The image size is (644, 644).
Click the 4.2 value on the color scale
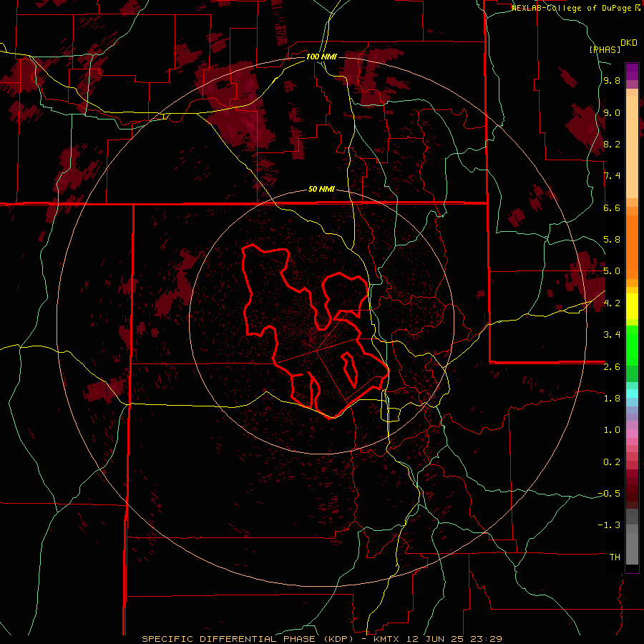pyautogui.click(x=612, y=303)
